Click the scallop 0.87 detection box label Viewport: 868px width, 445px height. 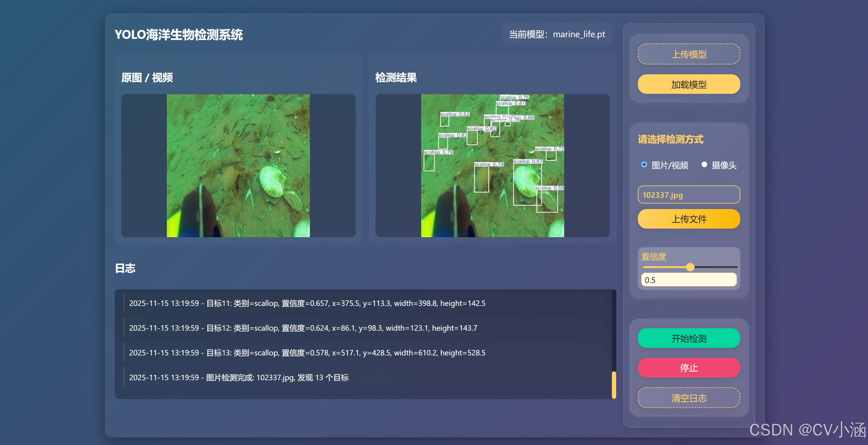[x=528, y=162]
